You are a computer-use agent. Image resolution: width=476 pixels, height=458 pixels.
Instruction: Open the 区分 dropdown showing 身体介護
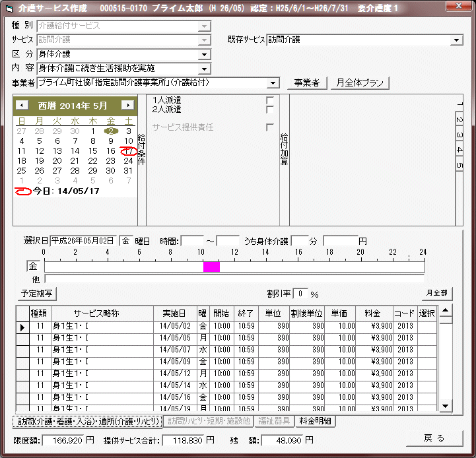(204, 54)
